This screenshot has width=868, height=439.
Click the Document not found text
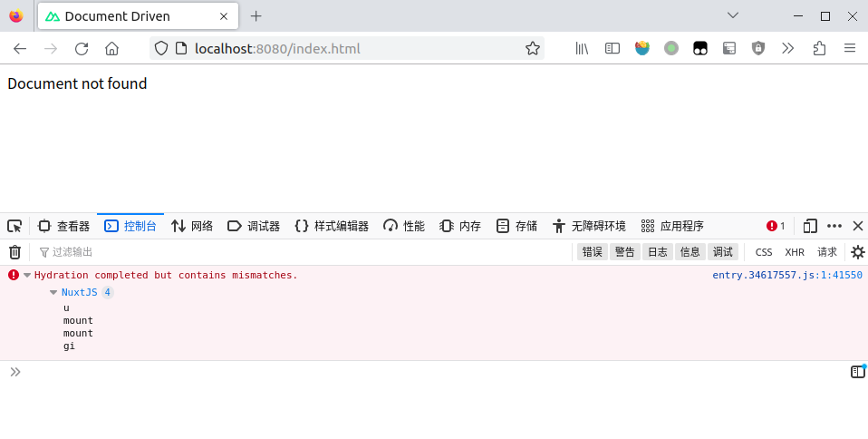pos(77,83)
